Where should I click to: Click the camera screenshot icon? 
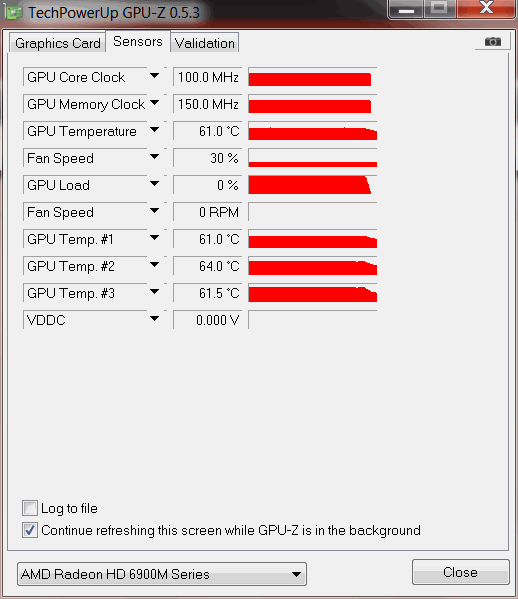(492, 41)
